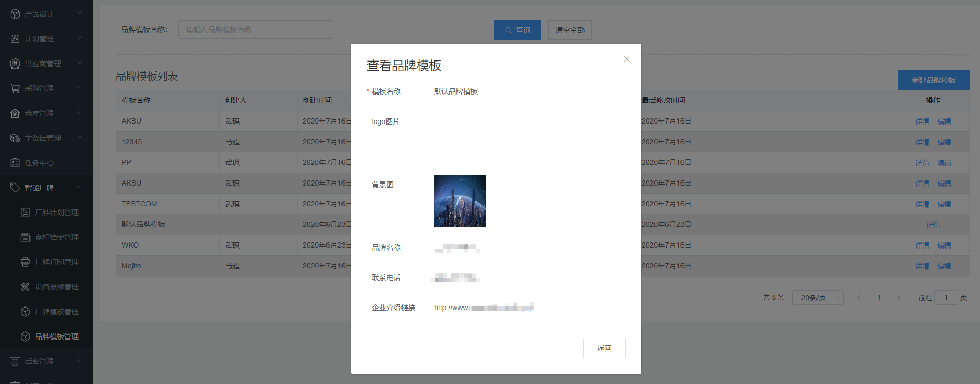Screen dimensions: 980x384
Task: Click the 品牌模板名称 search input field
Action: point(256,29)
